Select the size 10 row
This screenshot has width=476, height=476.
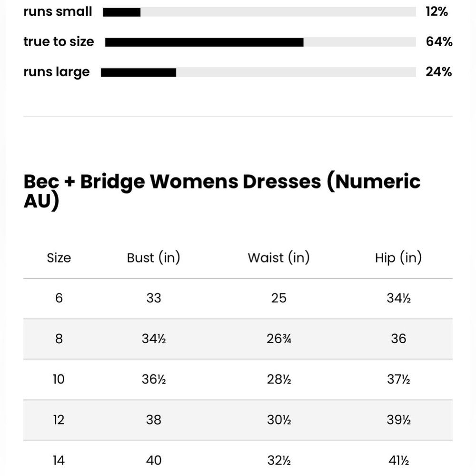pyautogui.click(x=238, y=379)
